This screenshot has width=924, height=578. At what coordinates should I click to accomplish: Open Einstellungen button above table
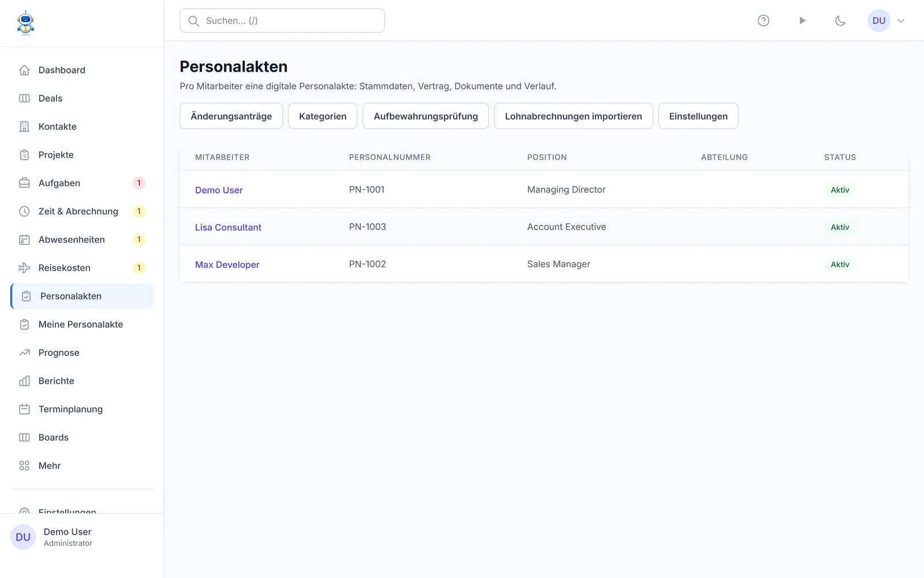tap(698, 116)
